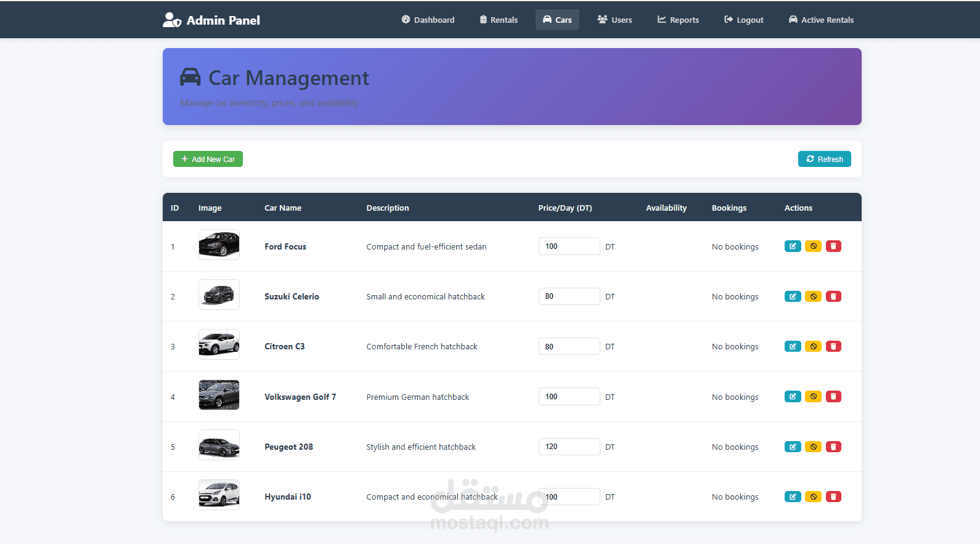Log out via the Logout link

[x=743, y=20]
